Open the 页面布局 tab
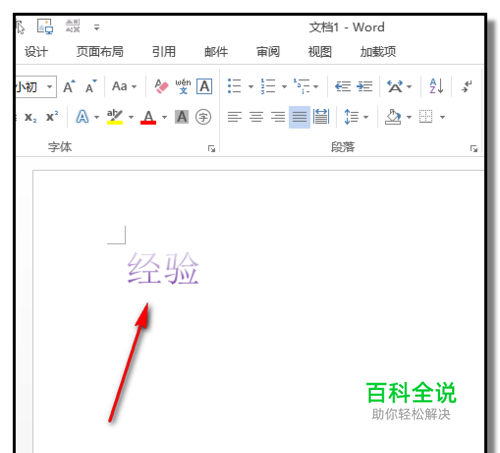 [x=100, y=52]
